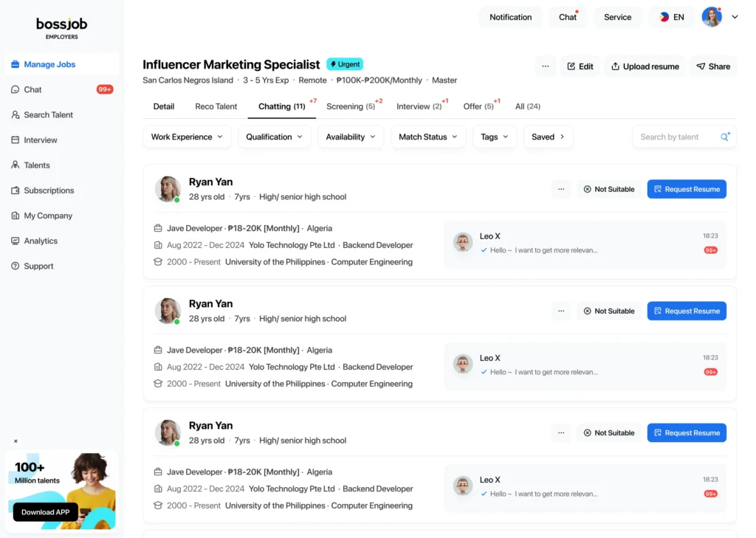Click the Download APP button
756x538 pixels.
pyautogui.click(x=45, y=512)
